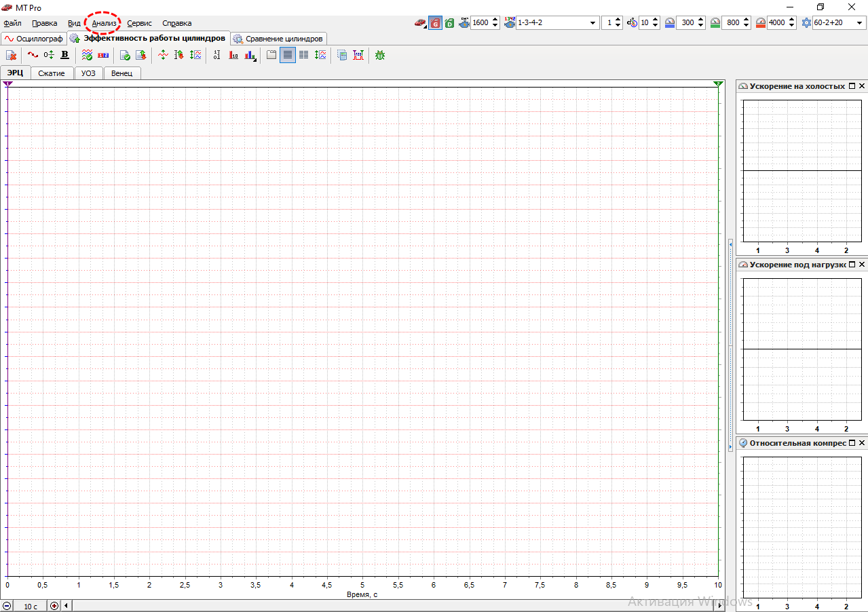
Task: Click the red and blue 1-2 icon
Action: click(103, 55)
